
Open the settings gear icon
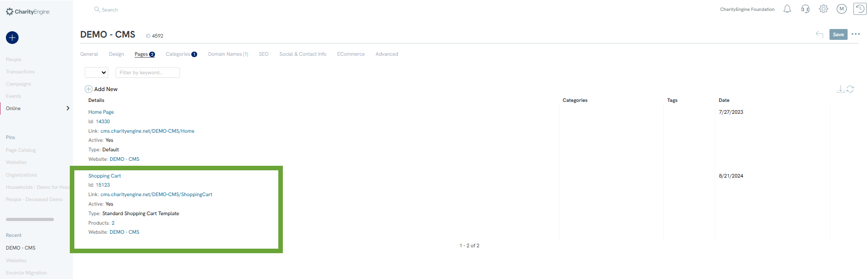(824, 9)
